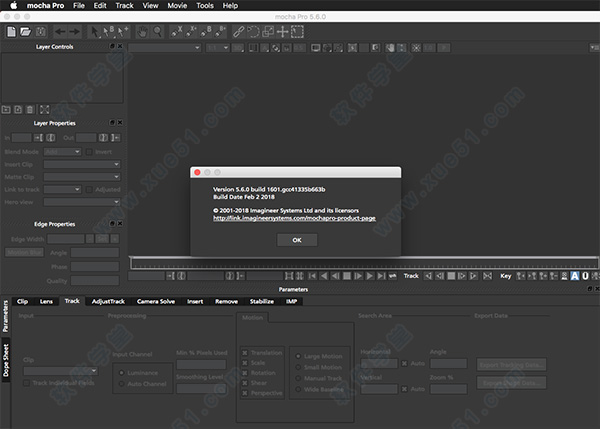Switch to the Stabilize tab
600x429 pixels.
[x=262, y=302]
